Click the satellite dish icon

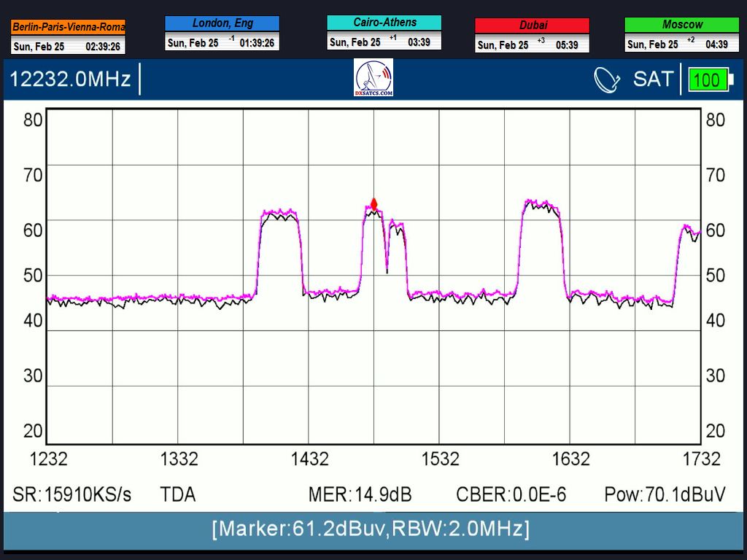pos(606,79)
